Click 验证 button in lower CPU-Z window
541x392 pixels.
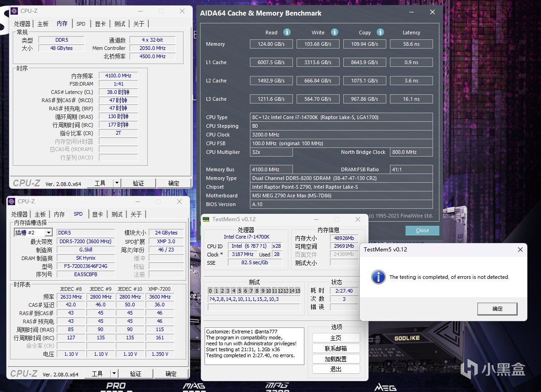(135, 374)
